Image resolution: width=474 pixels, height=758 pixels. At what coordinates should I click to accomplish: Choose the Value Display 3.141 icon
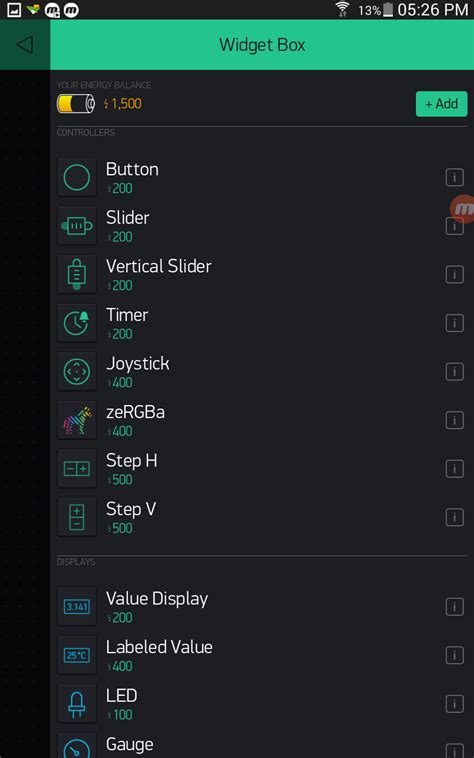click(x=77, y=607)
